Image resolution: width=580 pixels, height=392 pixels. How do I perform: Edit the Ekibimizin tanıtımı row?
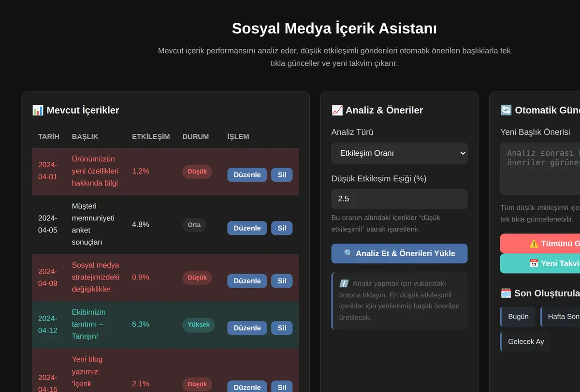tap(246, 328)
